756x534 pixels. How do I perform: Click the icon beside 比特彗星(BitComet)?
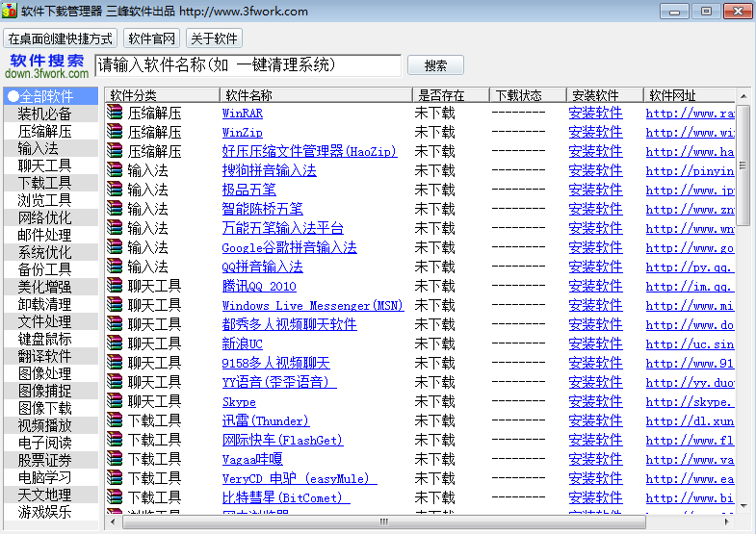point(115,497)
